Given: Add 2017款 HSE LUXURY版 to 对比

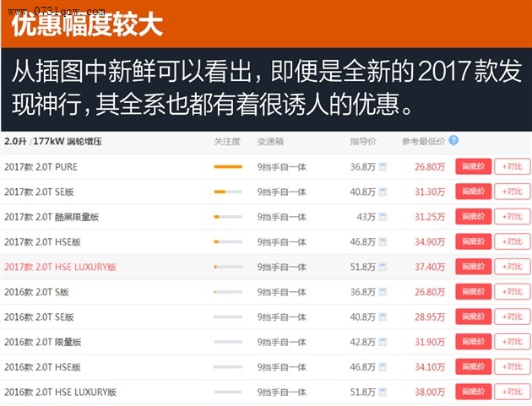Looking at the screenshot, I should [513, 267].
